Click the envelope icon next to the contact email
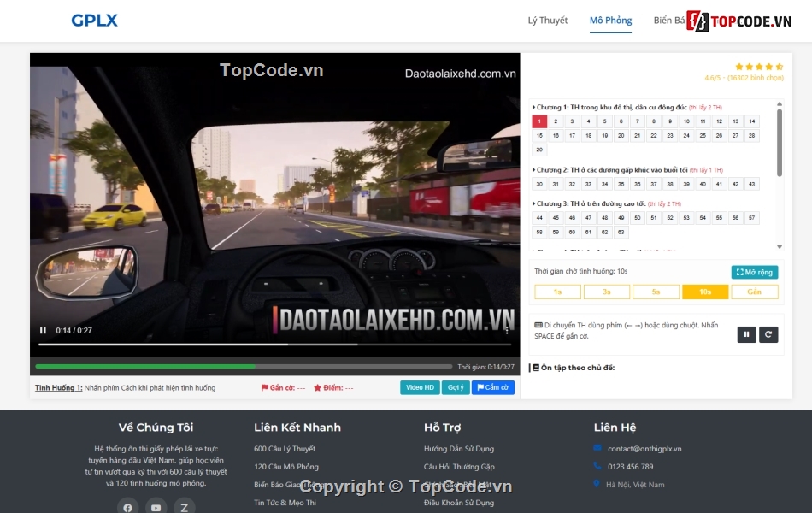The image size is (812, 513). (597, 448)
